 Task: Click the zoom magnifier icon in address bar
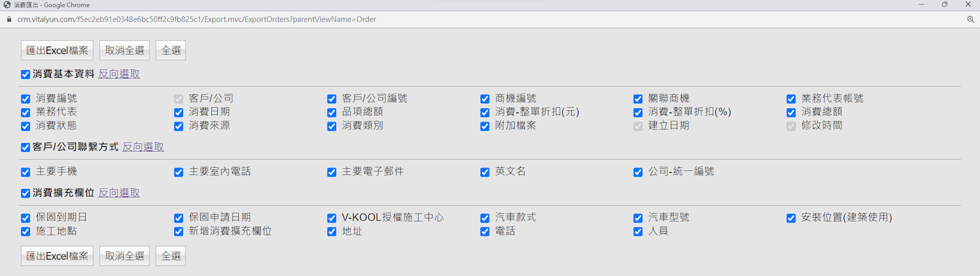[x=970, y=20]
